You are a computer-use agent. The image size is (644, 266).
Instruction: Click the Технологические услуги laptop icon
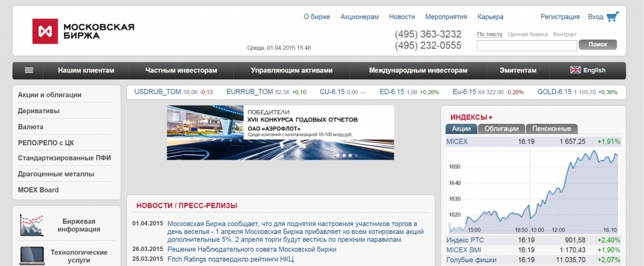tap(31, 256)
